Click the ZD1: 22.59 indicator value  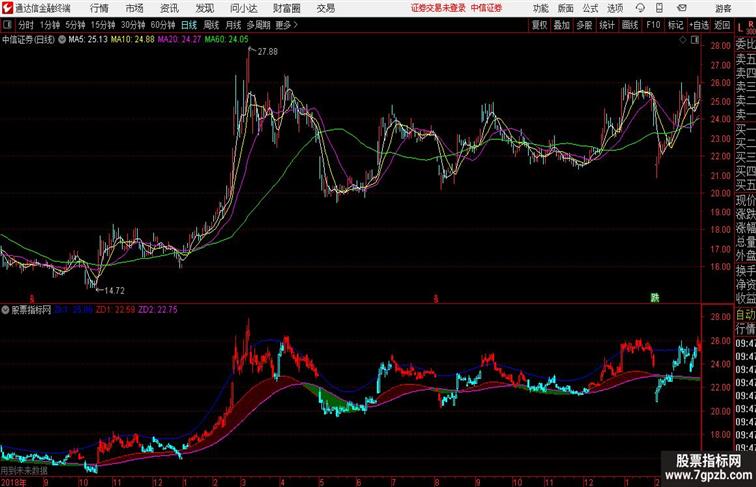click(x=116, y=310)
